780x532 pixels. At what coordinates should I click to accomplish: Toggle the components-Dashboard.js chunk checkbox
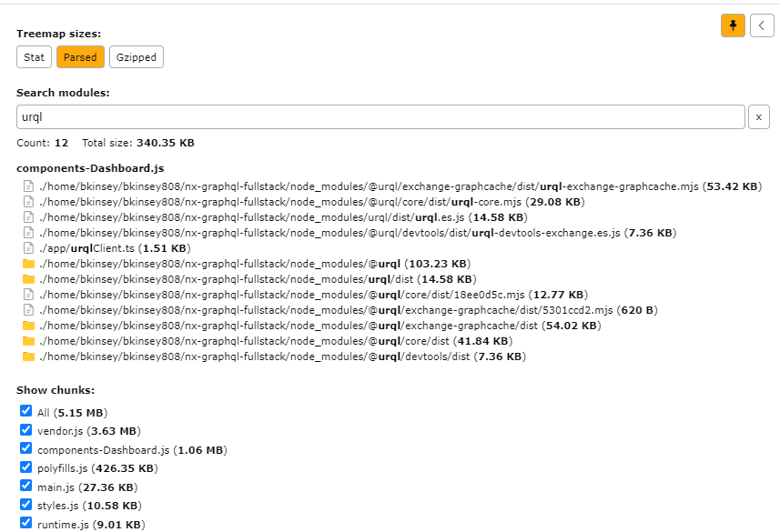coord(25,448)
